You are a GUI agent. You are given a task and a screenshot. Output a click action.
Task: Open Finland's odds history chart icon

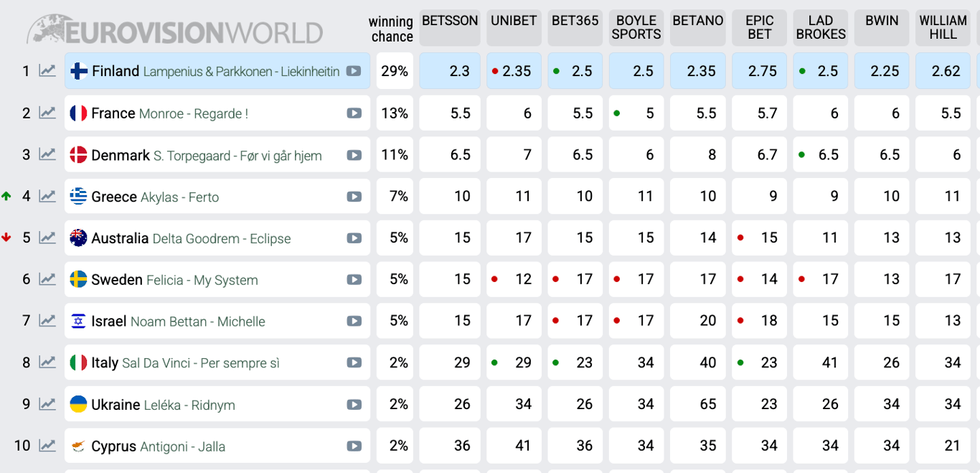(x=47, y=70)
